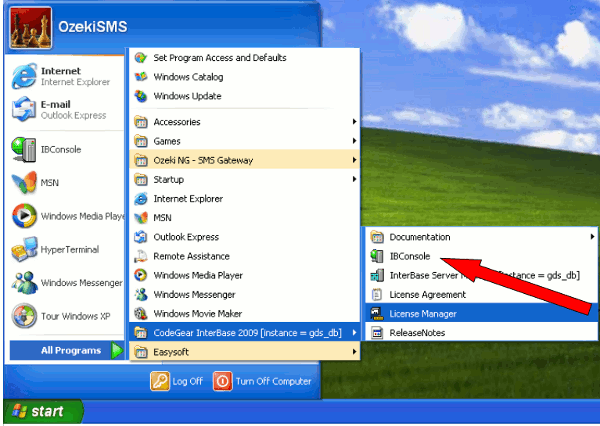Click the Easysoft folder icon

click(141, 352)
